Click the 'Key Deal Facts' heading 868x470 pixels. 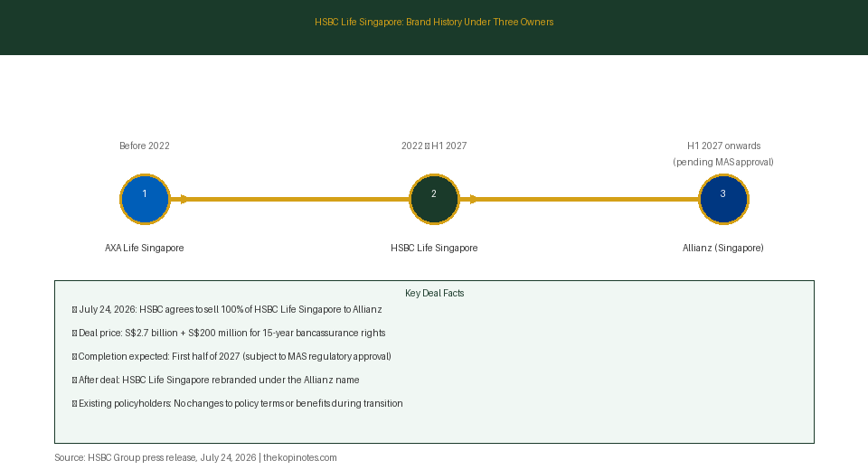(x=435, y=294)
